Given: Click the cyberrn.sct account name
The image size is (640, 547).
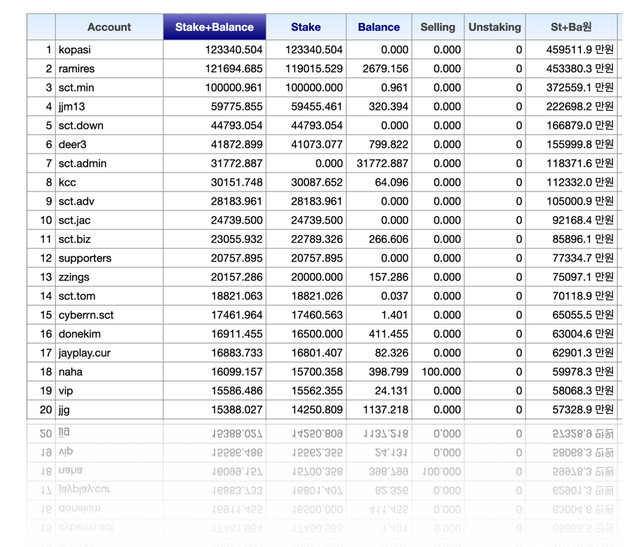Looking at the screenshot, I should pos(86,315).
